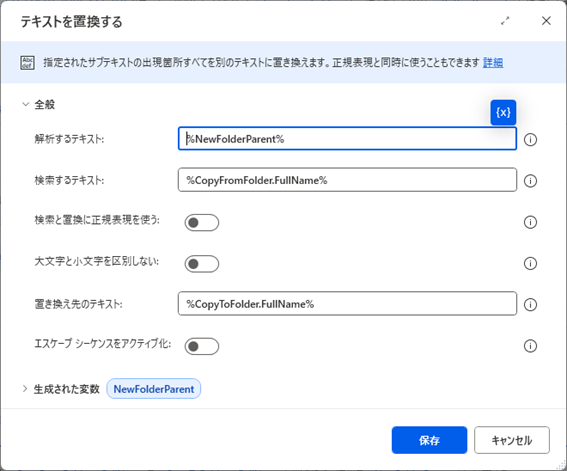
Task: Click the expand dialog arrows icon
Action: (x=505, y=21)
